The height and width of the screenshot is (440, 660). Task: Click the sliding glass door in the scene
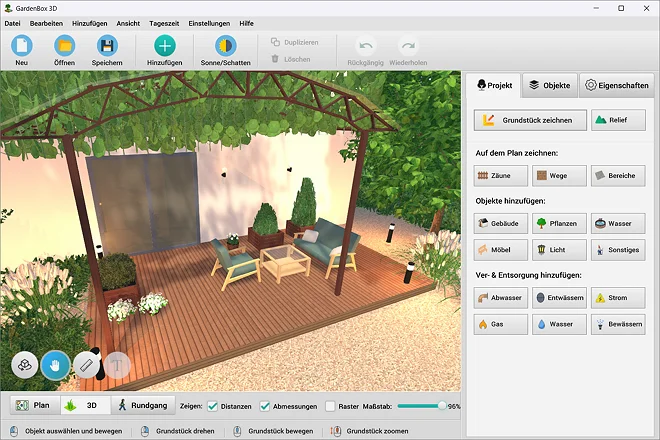pyautogui.click(x=143, y=204)
